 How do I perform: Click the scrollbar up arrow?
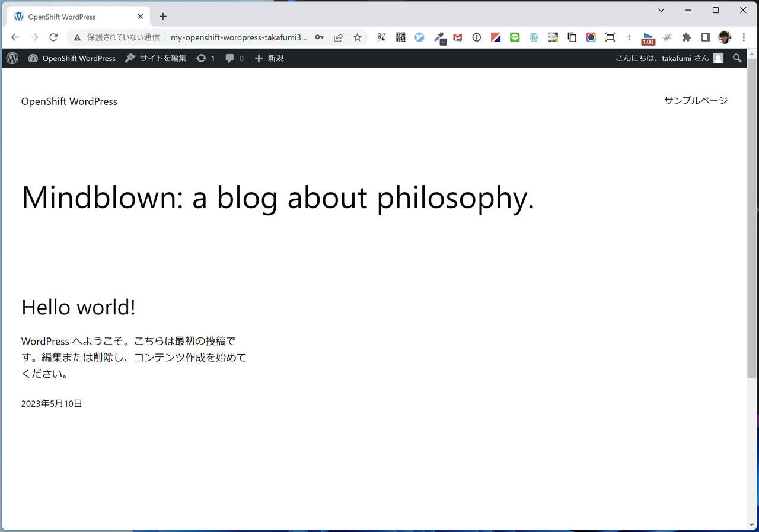click(x=752, y=53)
